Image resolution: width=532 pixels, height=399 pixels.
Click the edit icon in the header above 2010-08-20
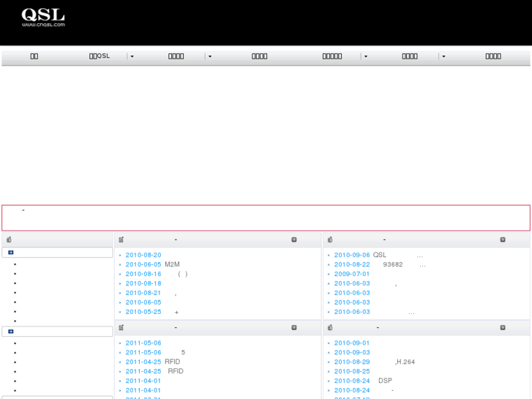coord(121,239)
